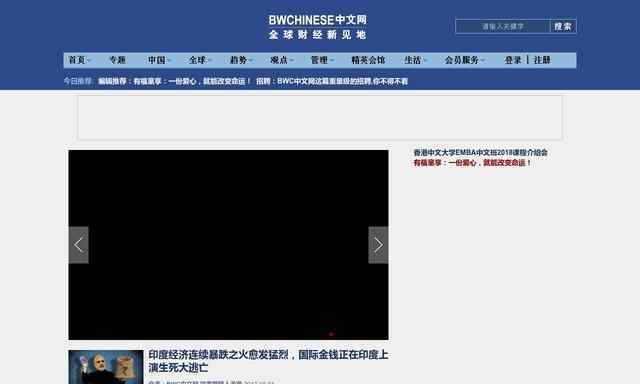This screenshot has width=640, height=384.
Task: Open the red 有福童享 sidebar link
Action: tap(472, 162)
